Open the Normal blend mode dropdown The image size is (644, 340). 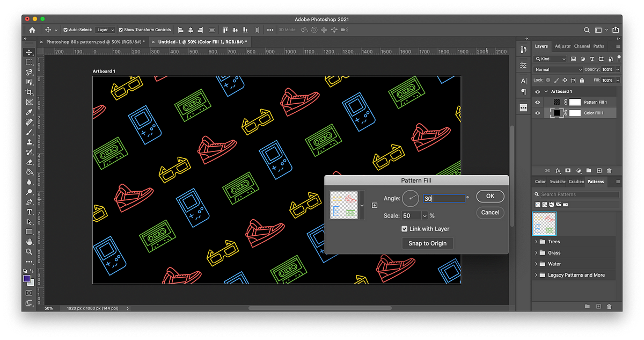[558, 69]
